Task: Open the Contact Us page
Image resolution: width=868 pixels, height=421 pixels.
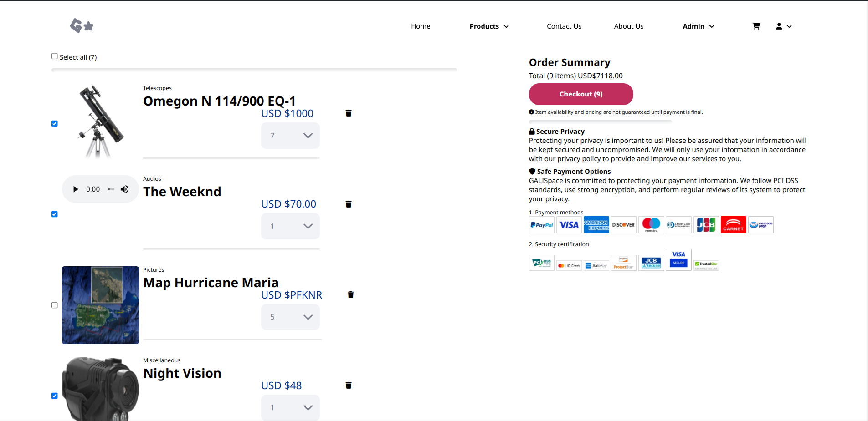Action: [564, 26]
